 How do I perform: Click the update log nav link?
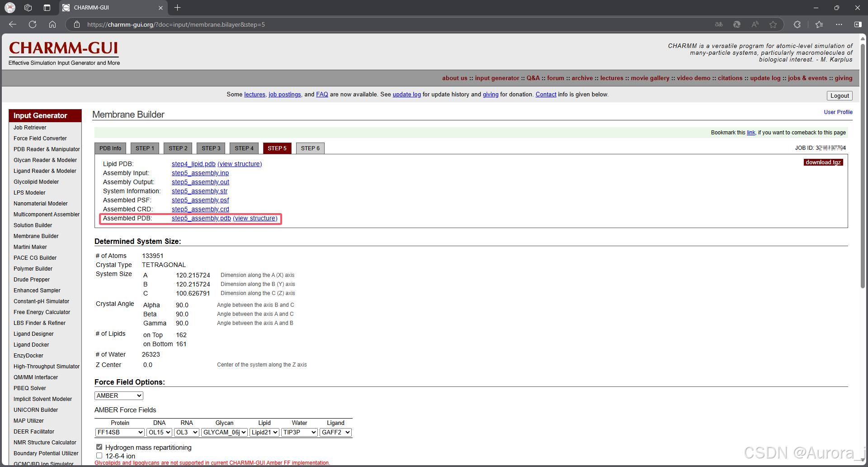[765, 78]
